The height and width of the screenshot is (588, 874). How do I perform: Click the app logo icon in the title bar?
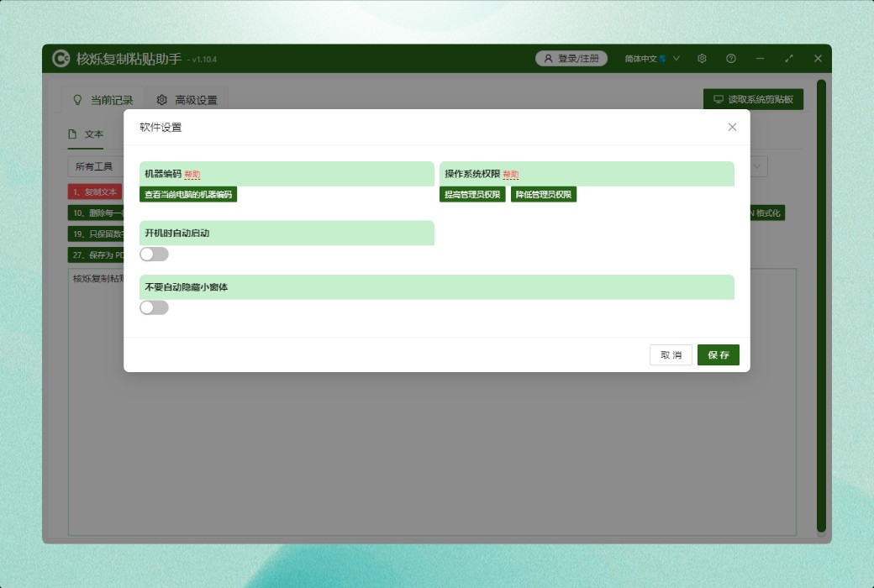(61, 59)
